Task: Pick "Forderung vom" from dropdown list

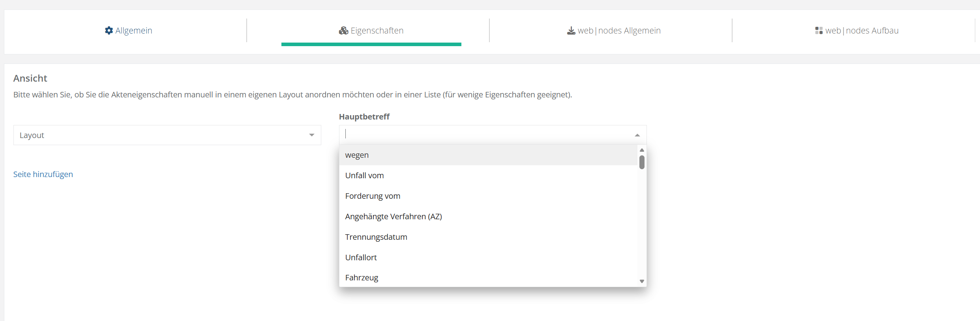Action: pyautogui.click(x=373, y=196)
